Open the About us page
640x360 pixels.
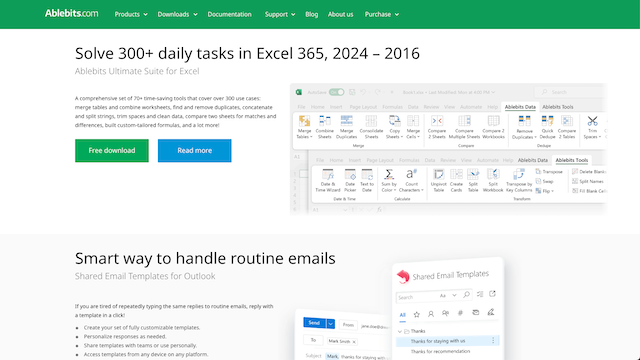tap(340, 14)
